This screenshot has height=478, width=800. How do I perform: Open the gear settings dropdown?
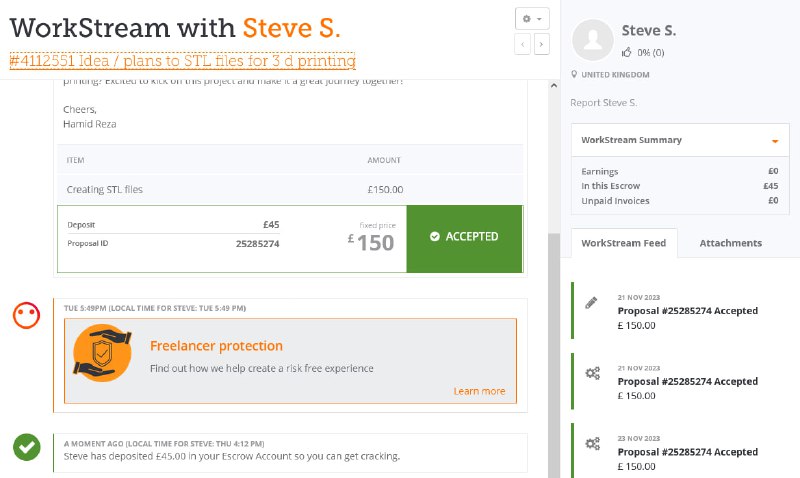coord(532,19)
